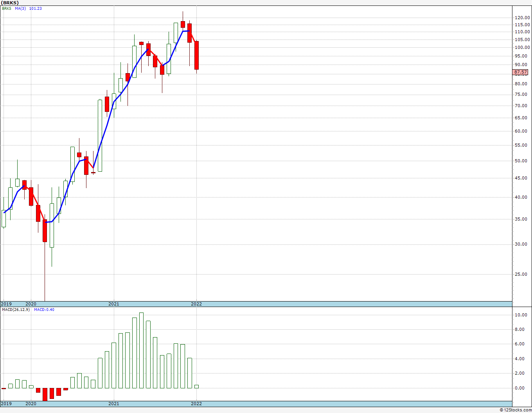This screenshot has width=532, height=413.
Task: Click the last red candlestick at 2022
Action: click(x=196, y=55)
